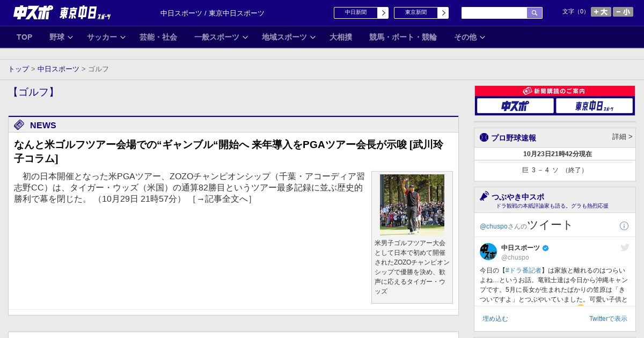Open the サッカー menu
Screen dimensions: 644x338
[102, 37]
